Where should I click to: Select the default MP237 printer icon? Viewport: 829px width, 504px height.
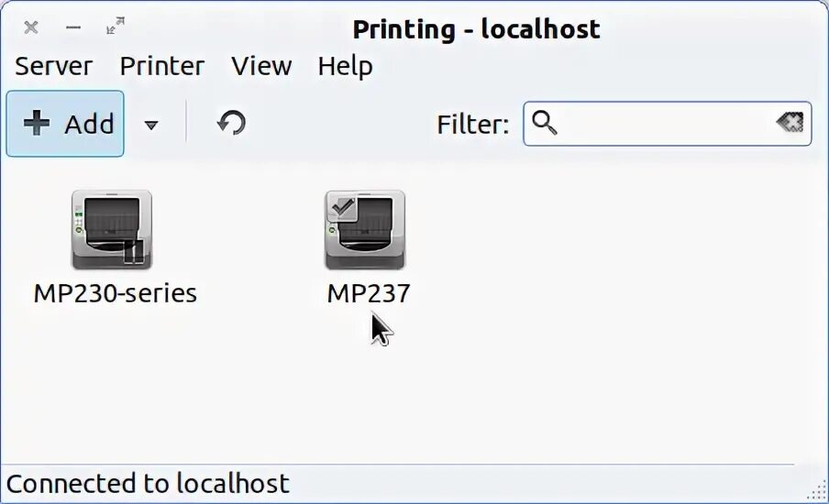click(365, 230)
